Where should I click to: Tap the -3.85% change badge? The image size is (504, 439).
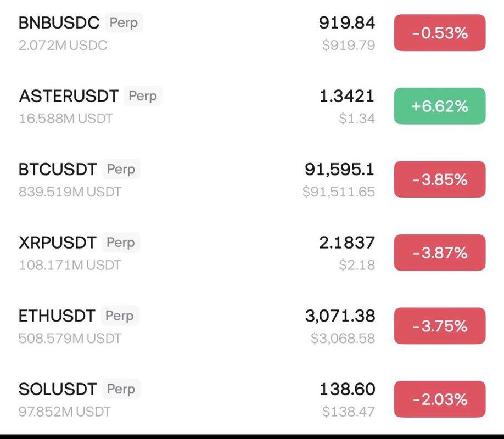coord(439,179)
